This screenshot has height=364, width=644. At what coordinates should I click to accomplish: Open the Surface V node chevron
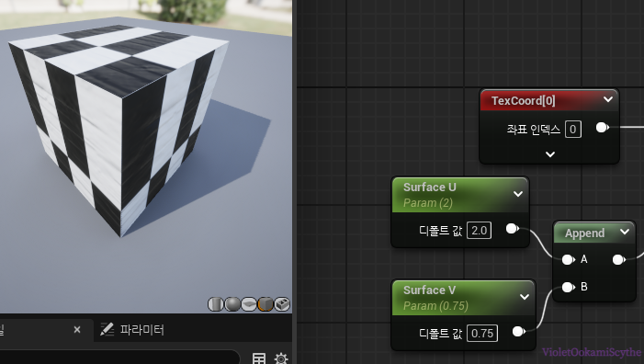[525, 297]
